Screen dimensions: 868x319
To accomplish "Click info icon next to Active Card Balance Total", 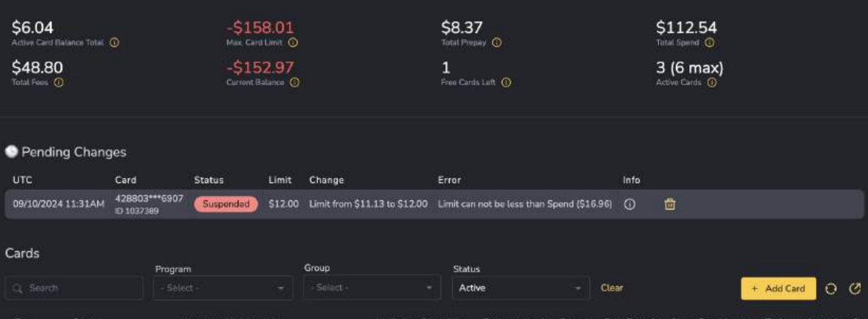I will click(x=114, y=43).
